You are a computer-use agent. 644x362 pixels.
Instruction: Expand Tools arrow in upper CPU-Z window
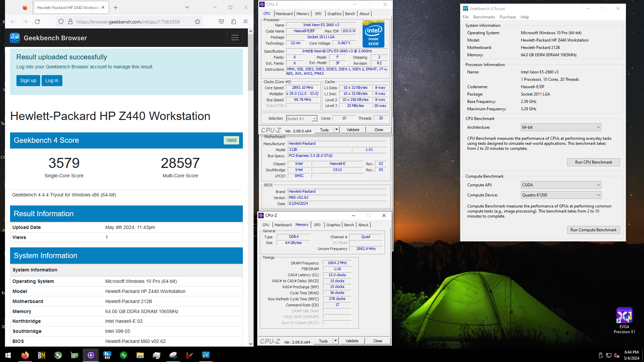point(336,130)
